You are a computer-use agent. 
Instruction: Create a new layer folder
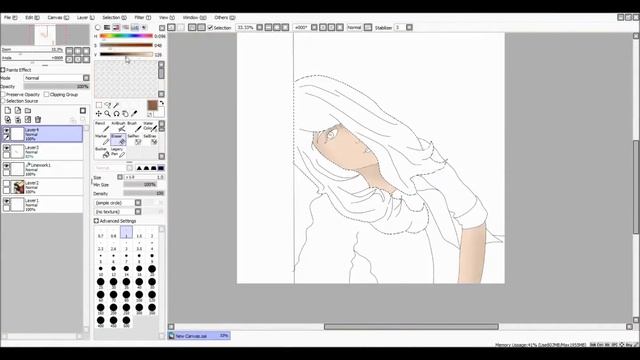click(x=28, y=111)
